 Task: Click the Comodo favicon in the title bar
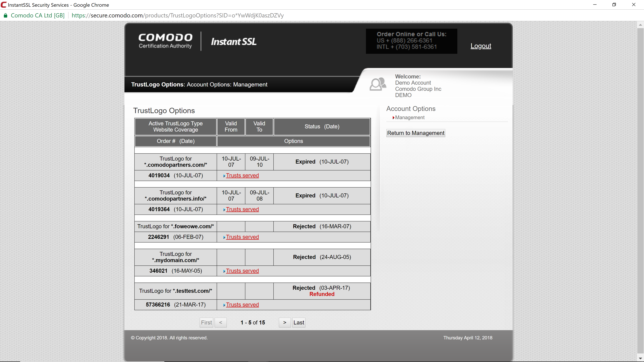pos(4,5)
